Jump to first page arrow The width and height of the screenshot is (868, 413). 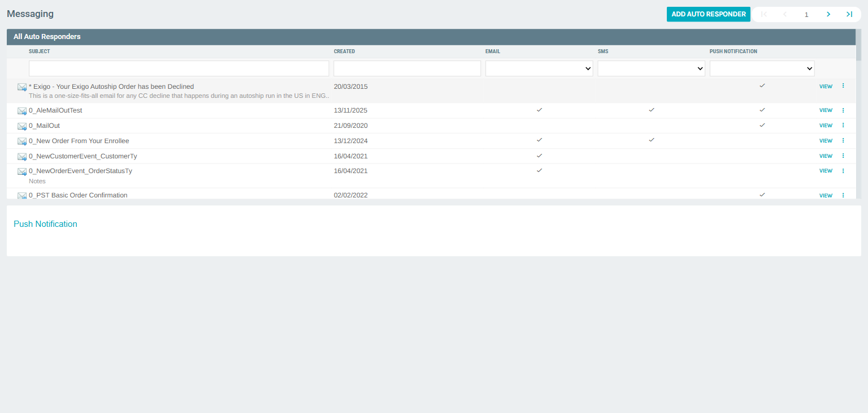click(x=764, y=14)
